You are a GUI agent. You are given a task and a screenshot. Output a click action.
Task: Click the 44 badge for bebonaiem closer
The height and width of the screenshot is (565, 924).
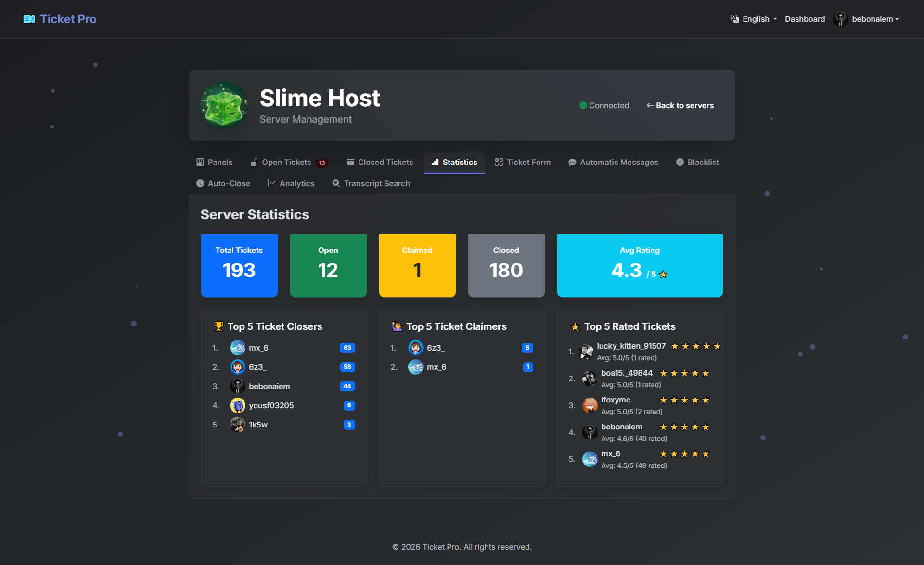(x=347, y=386)
